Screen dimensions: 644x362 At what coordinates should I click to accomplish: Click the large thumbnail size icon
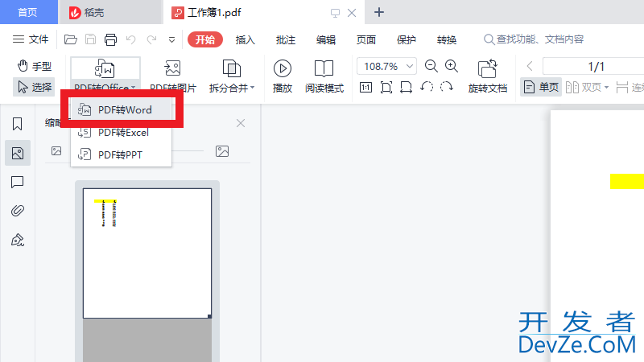point(222,151)
